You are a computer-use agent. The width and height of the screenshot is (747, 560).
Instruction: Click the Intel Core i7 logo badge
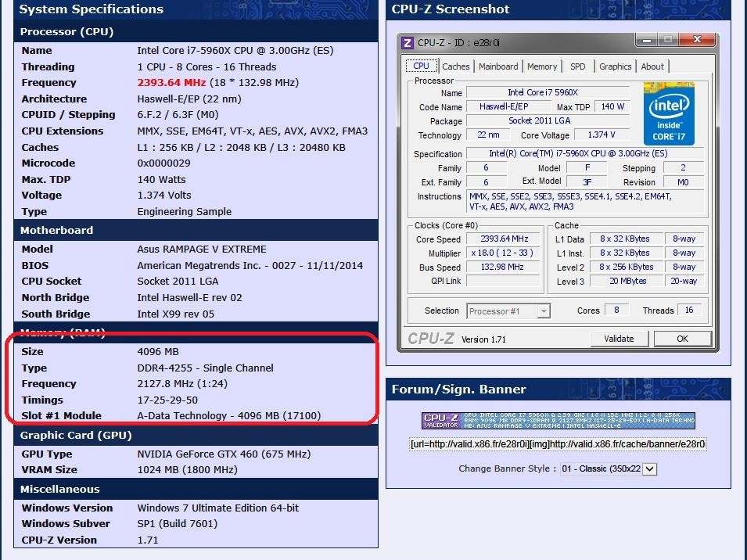click(668, 113)
